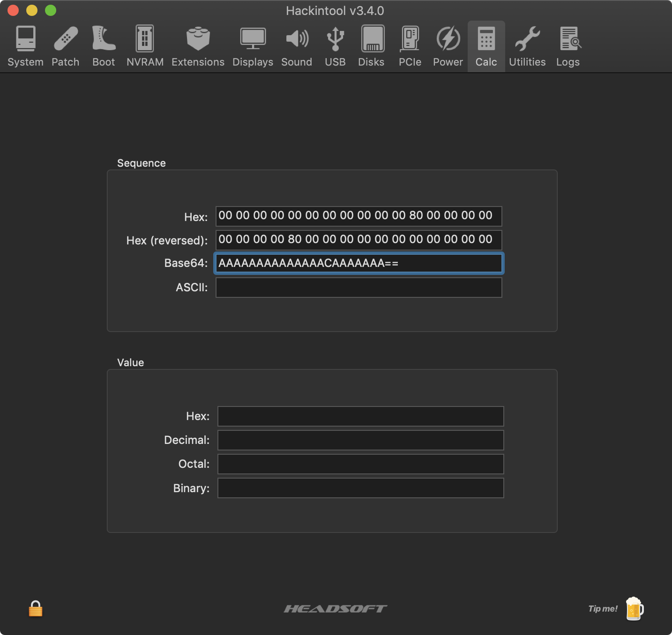Click the Value group title

131,362
